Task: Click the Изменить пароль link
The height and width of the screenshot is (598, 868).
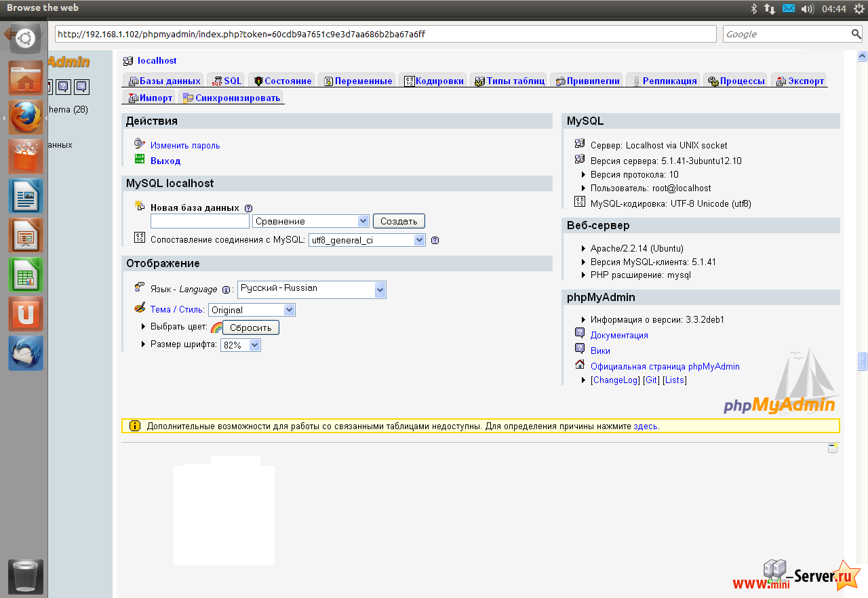Action: coord(185,145)
